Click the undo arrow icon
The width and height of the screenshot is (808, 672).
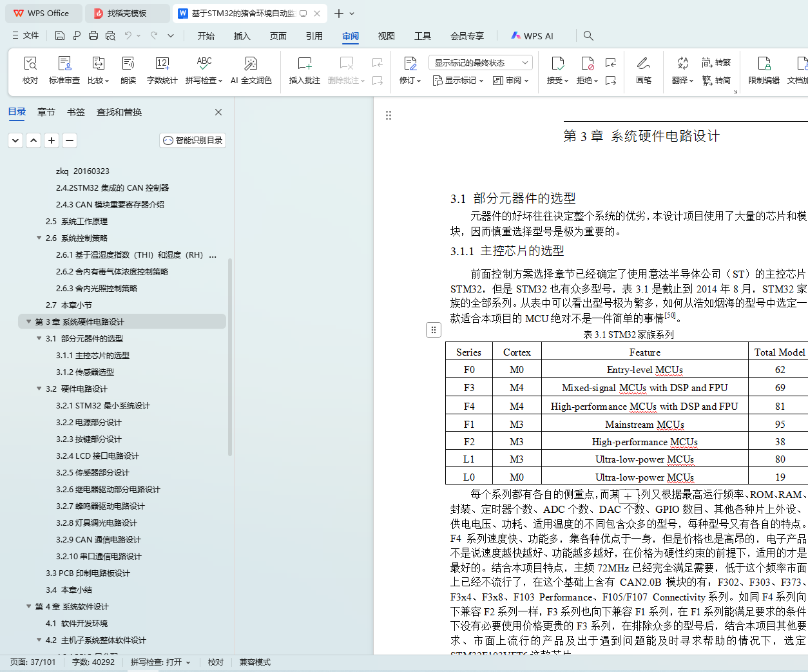tap(128, 35)
